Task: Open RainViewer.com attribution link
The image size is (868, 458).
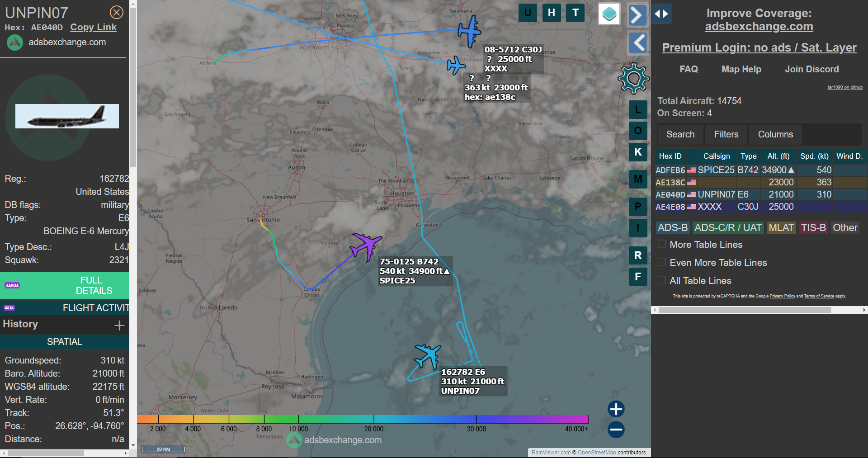Action: [551, 453]
